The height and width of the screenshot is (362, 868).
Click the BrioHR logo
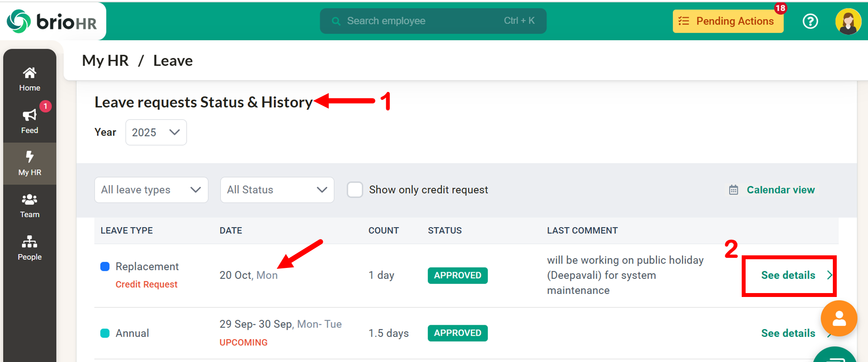coord(52,21)
